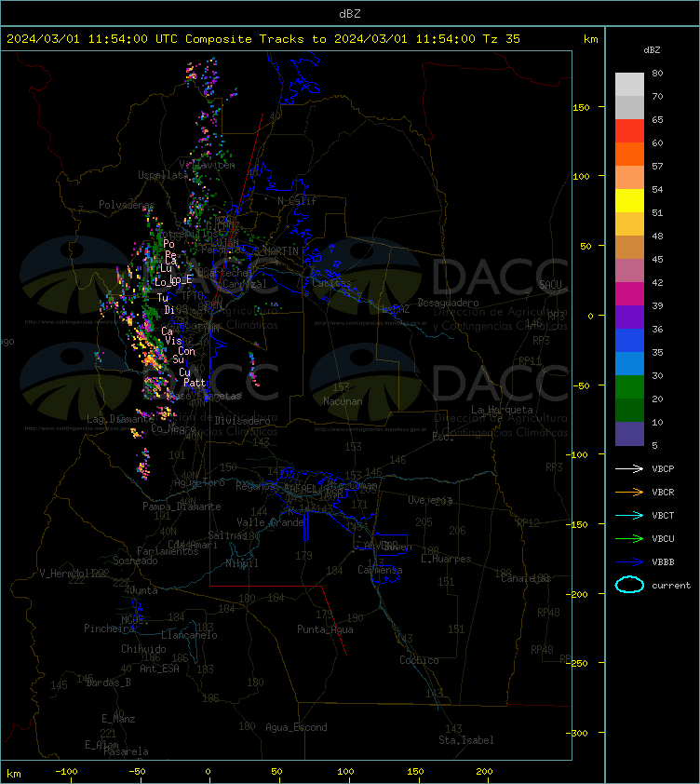
Task: Click the green VBCU arrow icon
Action: pyautogui.click(x=629, y=538)
